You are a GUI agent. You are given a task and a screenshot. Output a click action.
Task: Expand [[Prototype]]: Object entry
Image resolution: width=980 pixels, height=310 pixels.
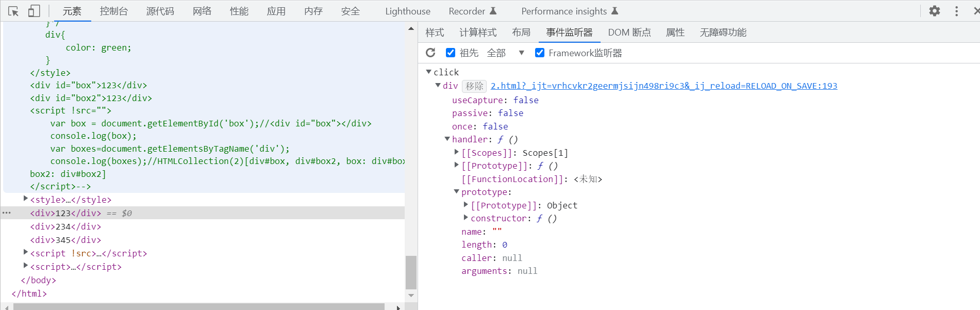pos(466,204)
